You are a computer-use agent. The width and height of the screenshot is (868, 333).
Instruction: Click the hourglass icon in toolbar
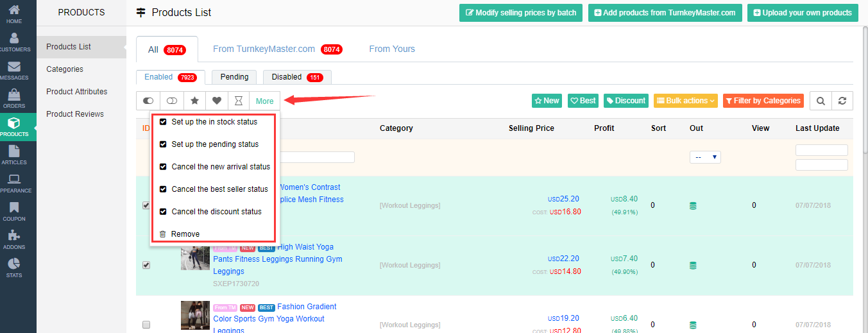pos(239,101)
